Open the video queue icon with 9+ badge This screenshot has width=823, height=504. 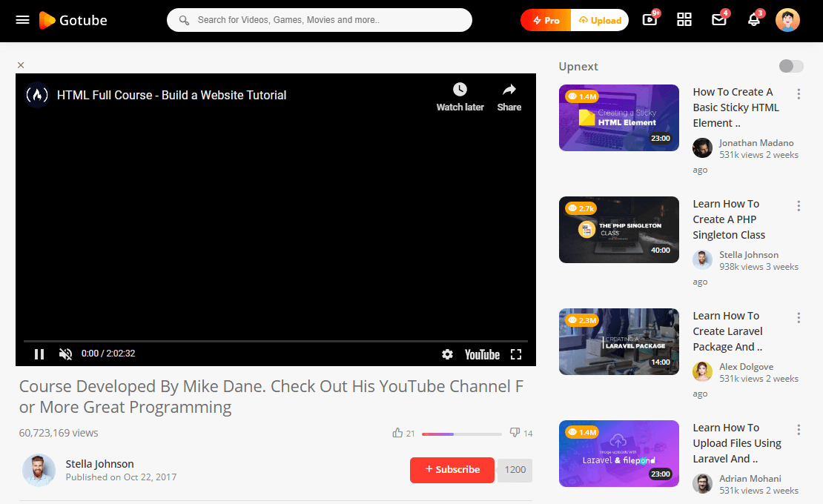point(650,20)
